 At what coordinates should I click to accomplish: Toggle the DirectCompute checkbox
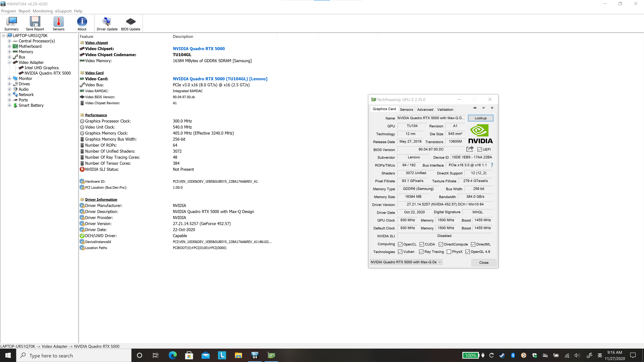[441, 244]
